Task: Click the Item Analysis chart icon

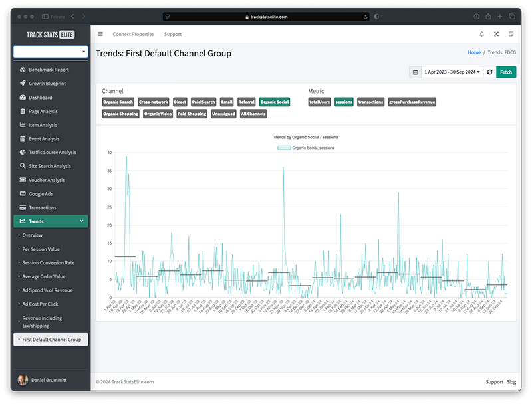Action: (x=23, y=125)
